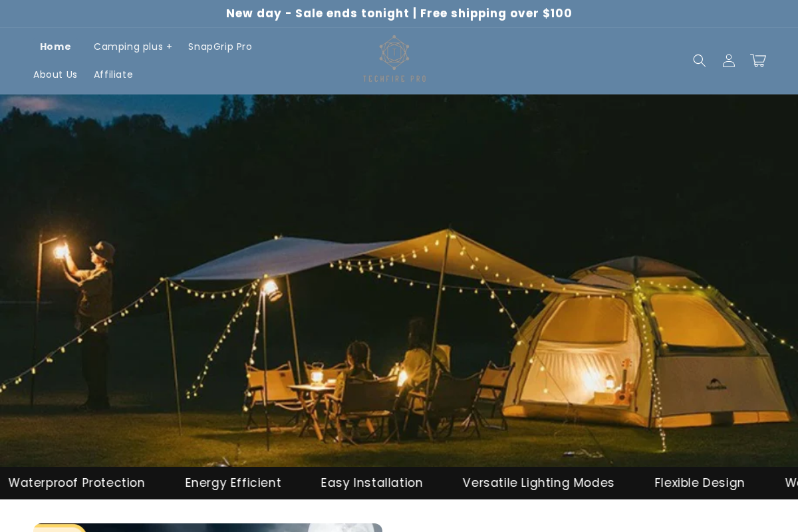Click the yellow badge on product image
The width and height of the screenshot is (798, 532).
pos(60,528)
